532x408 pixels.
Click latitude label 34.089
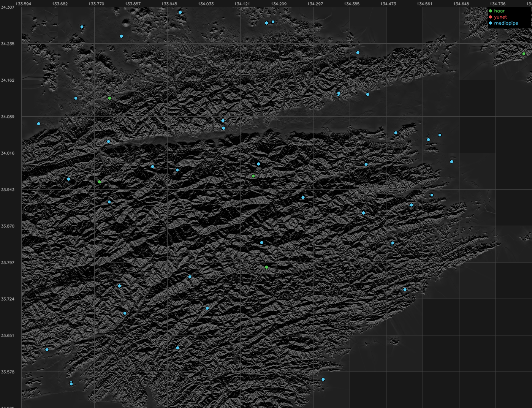point(8,117)
